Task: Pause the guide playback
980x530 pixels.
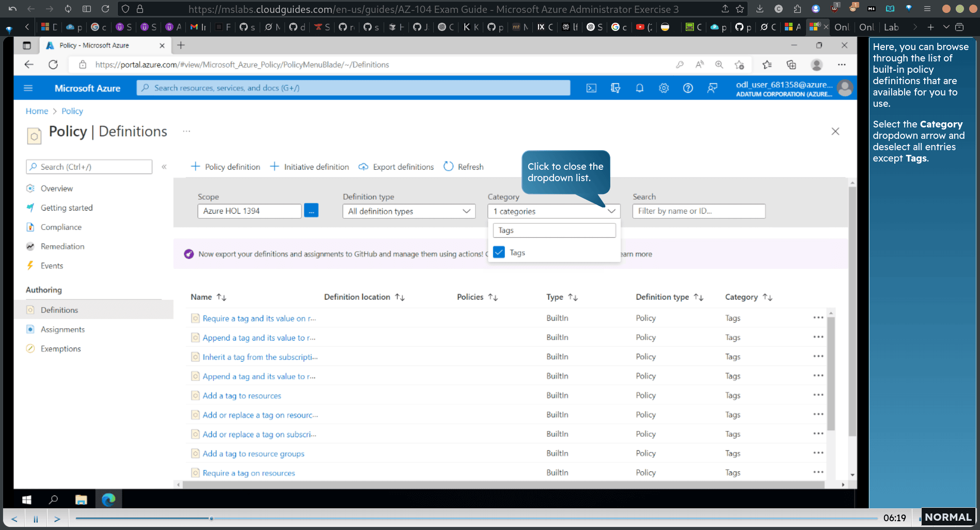Action: 36,519
